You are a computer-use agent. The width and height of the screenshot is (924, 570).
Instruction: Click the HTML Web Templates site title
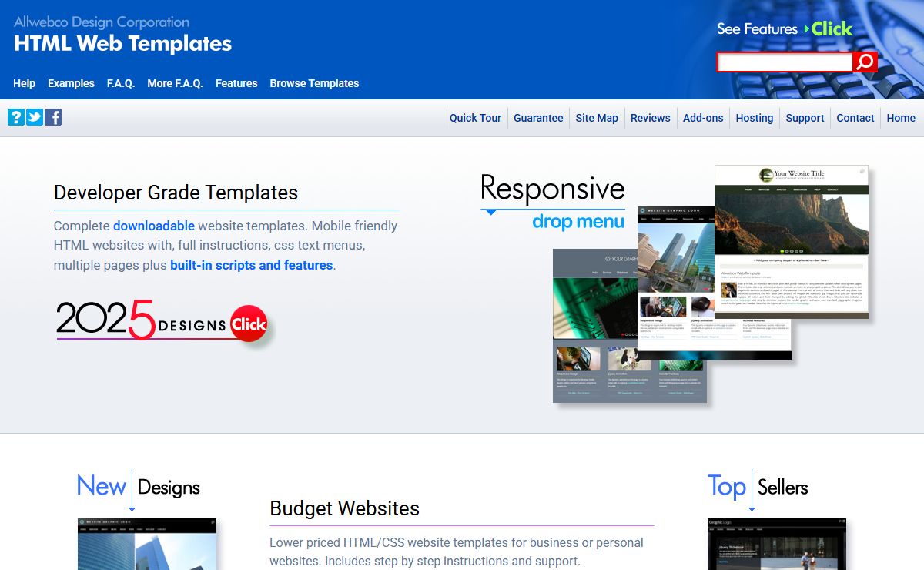(x=122, y=44)
